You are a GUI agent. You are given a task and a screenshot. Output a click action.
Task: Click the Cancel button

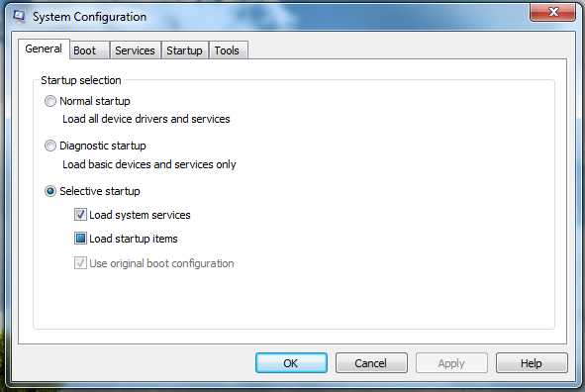pos(371,363)
